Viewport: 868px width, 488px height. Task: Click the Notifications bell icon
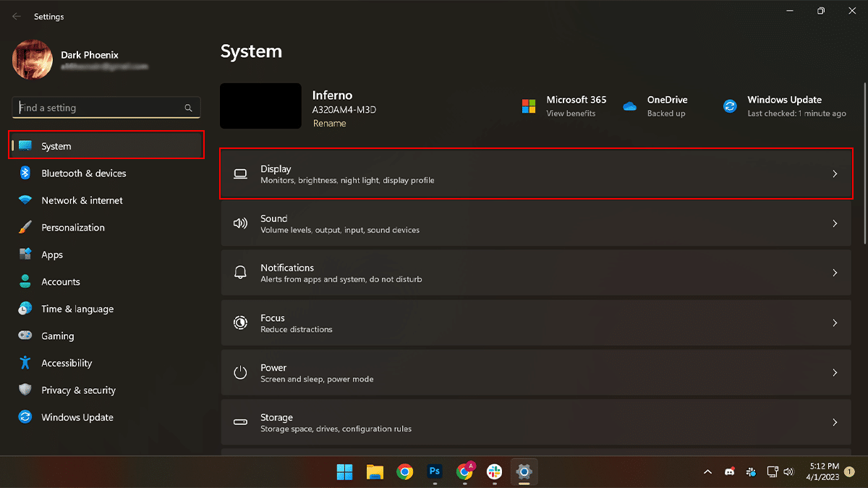point(240,273)
